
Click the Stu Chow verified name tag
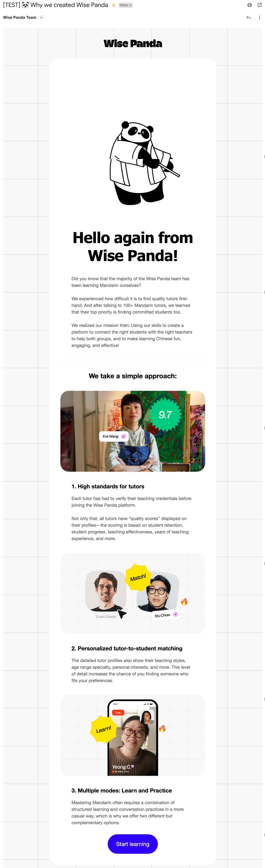166,615
